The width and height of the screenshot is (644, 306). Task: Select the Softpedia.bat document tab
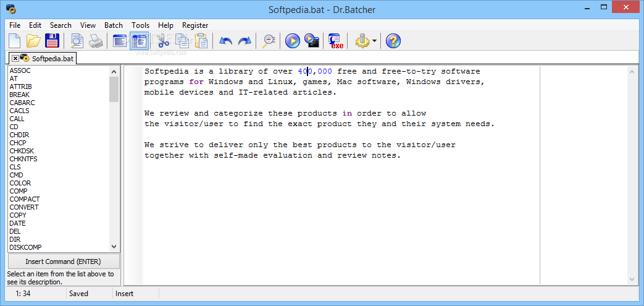tap(43, 58)
